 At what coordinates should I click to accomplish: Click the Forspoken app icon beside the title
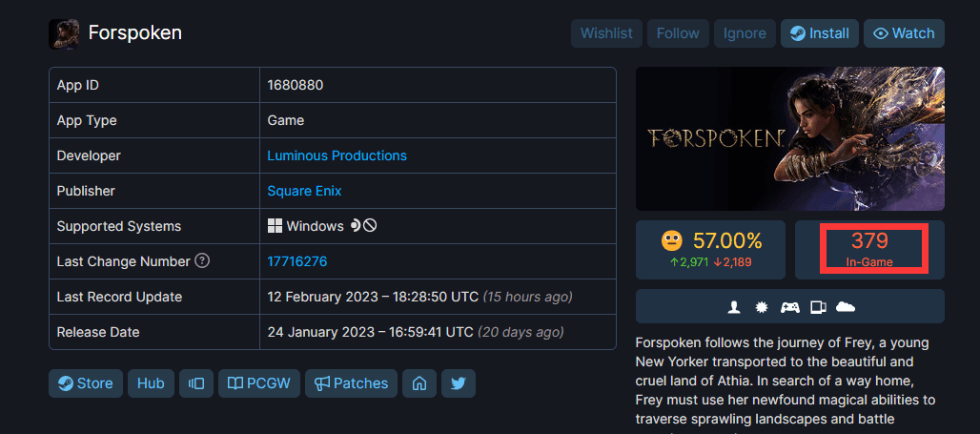point(64,33)
